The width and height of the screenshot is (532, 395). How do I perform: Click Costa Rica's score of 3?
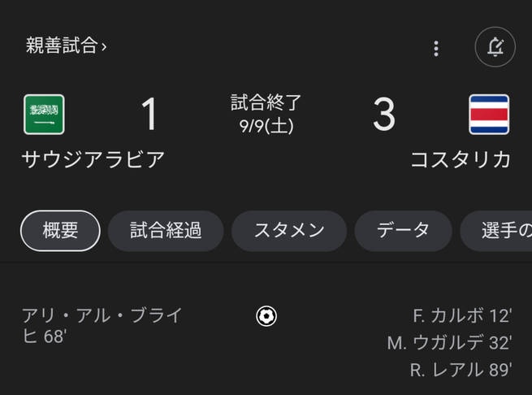383,115
